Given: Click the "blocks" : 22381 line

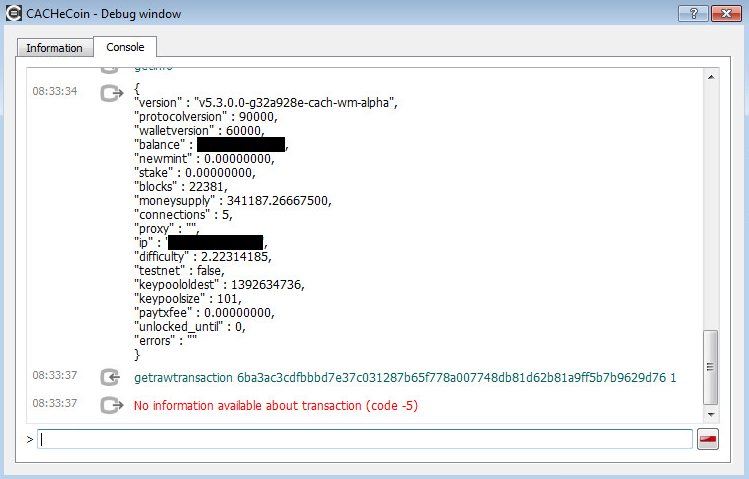Looking at the screenshot, I should click(181, 187).
